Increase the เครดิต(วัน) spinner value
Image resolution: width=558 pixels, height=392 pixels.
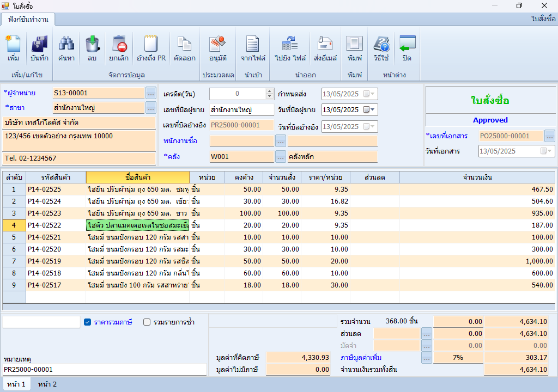(269, 91)
